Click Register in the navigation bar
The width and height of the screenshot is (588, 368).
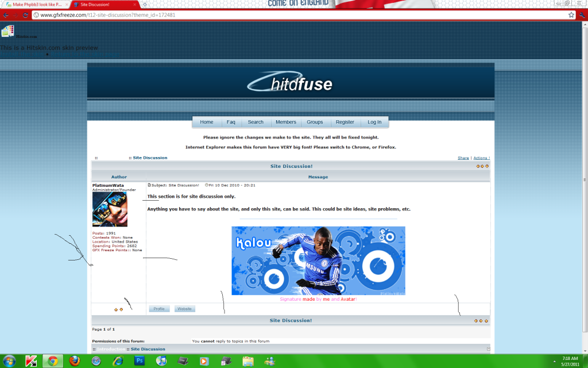tap(345, 122)
